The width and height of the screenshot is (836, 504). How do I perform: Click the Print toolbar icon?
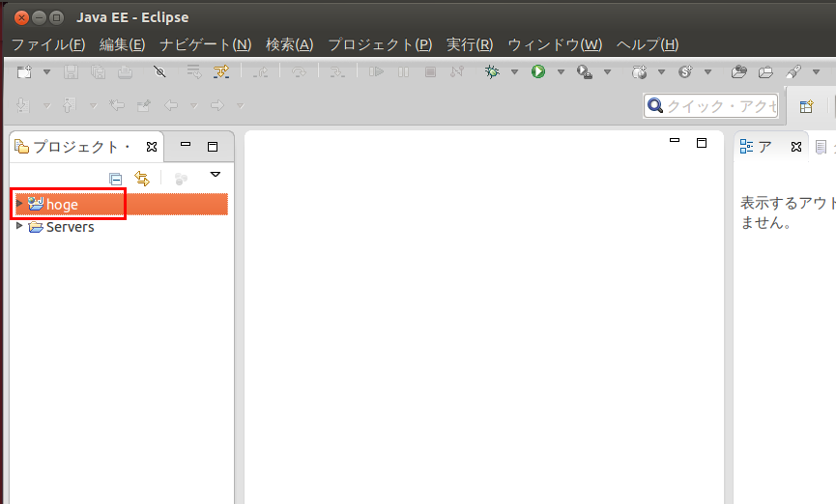[x=126, y=71]
